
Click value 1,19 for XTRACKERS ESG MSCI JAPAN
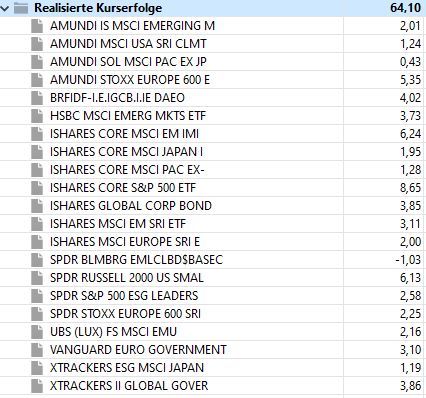(410, 368)
